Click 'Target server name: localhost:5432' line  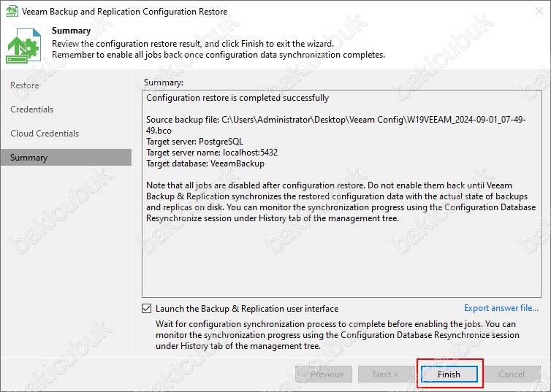click(x=212, y=153)
